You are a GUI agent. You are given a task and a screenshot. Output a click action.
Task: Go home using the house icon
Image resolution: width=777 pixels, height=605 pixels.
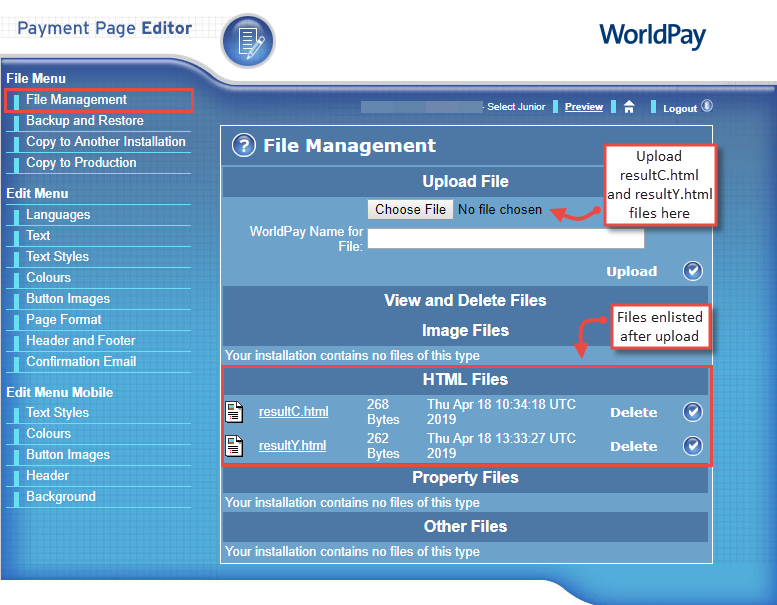coord(629,107)
